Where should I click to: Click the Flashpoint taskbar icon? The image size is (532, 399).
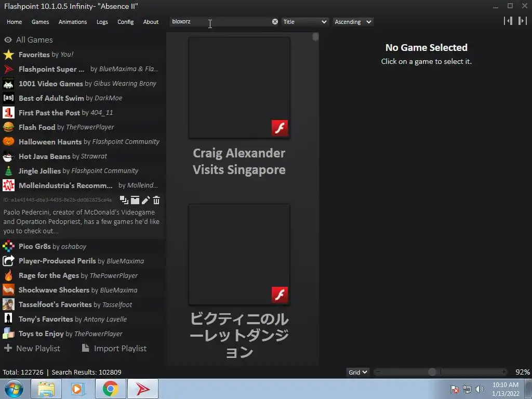pyautogui.click(x=143, y=389)
